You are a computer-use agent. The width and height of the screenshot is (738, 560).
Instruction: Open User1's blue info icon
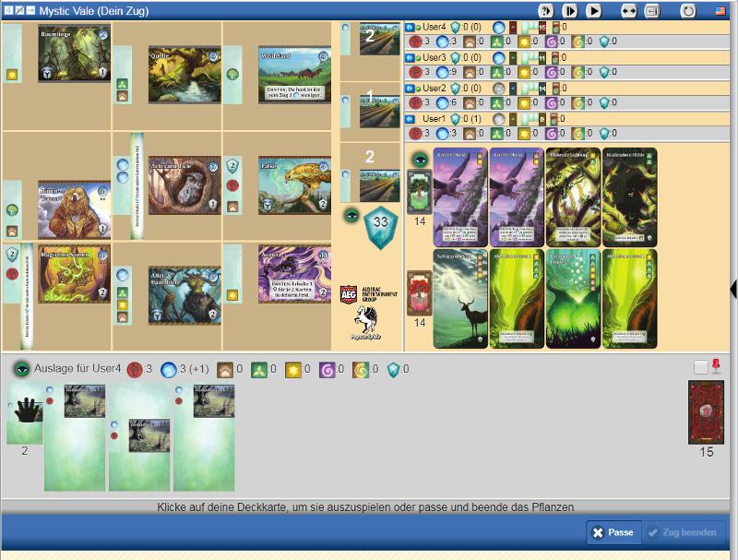410,119
